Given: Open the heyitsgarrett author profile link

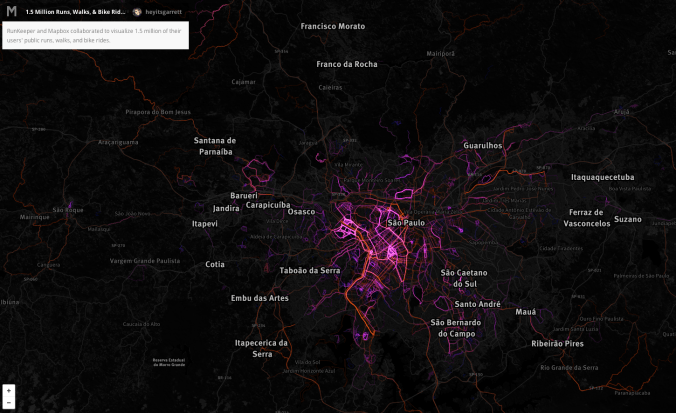Looking at the screenshot, I should 163,11.
